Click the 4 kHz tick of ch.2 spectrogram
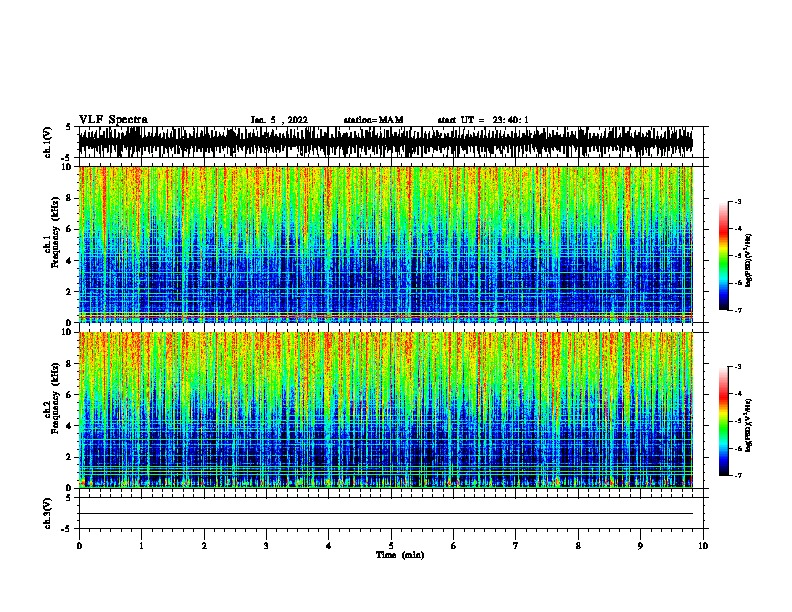The image size is (792, 612). 71,426
